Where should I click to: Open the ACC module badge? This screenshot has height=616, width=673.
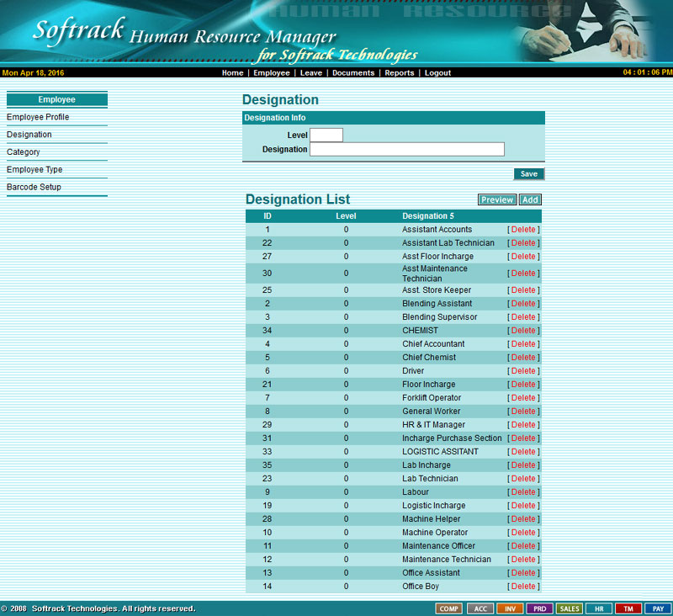point(480,608)
